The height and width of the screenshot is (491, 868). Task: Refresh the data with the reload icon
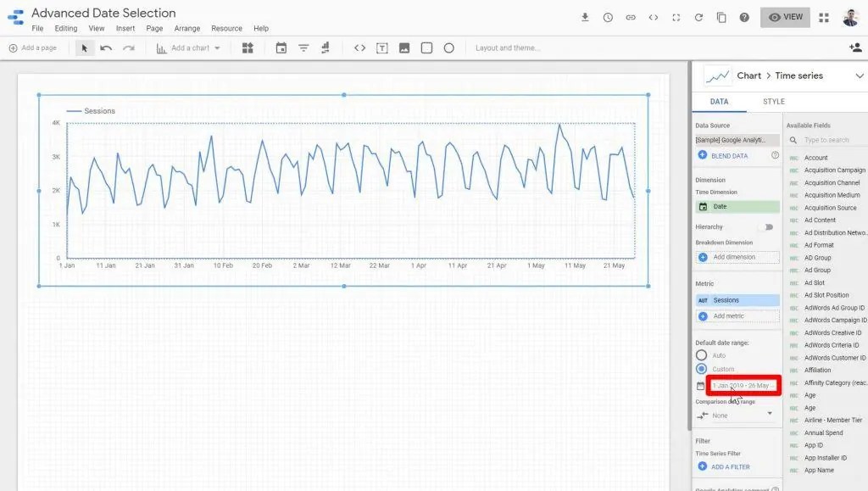[x=697, y=16]
